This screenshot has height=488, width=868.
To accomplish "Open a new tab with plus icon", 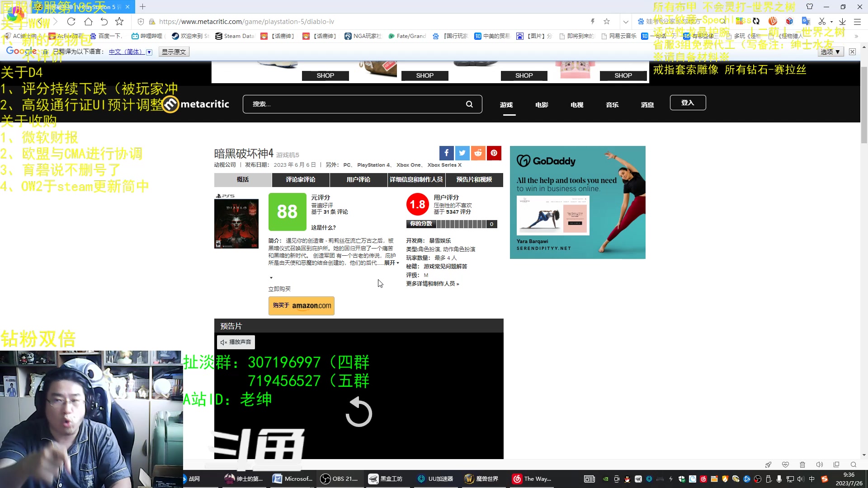I will (142, 7).
